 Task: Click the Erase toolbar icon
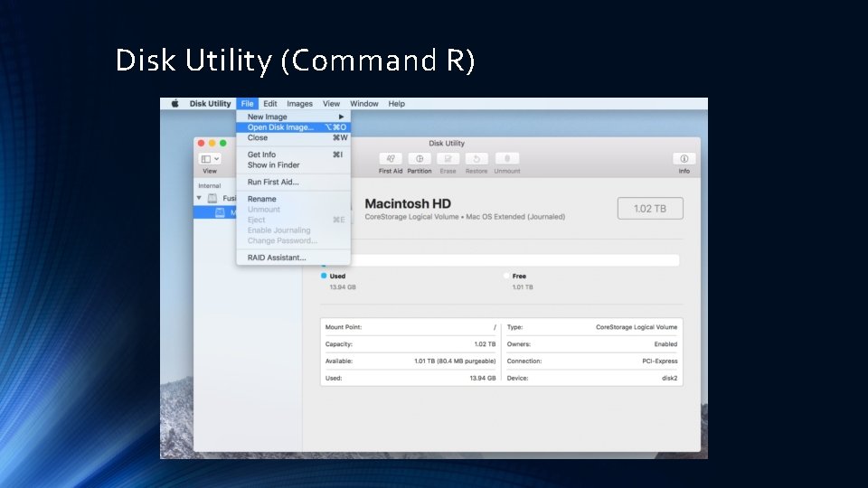pyautogui.click(x=448, y=159)
